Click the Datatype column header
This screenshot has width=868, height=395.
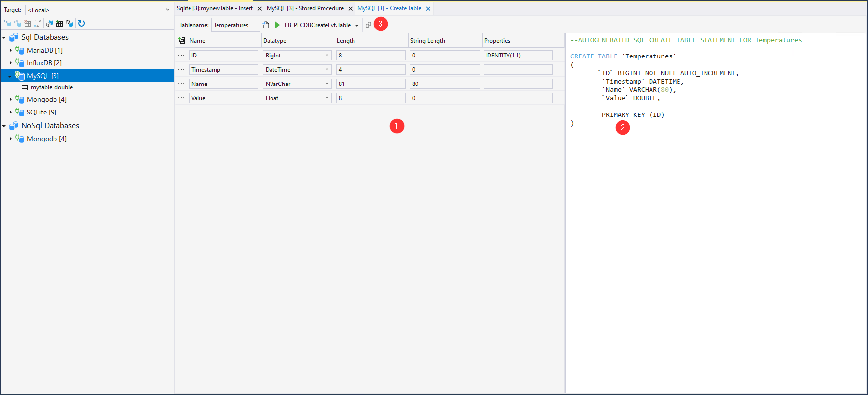pyautogui.click(x=298, y=40)
